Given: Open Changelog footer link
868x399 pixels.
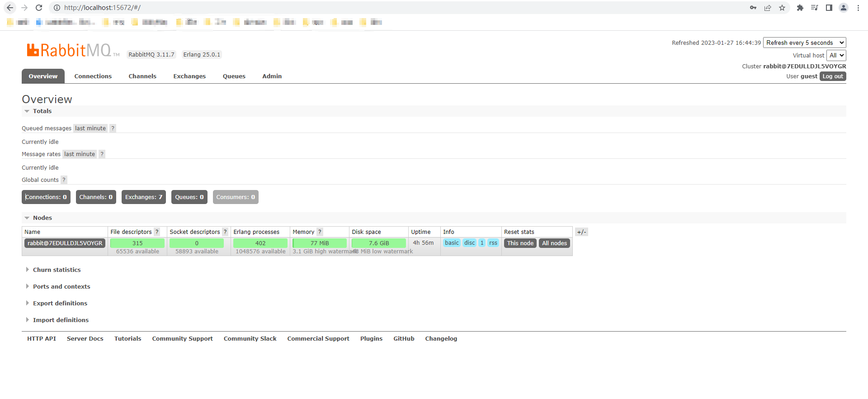Looking at the screenshot, I should click(x=441, y=339).
